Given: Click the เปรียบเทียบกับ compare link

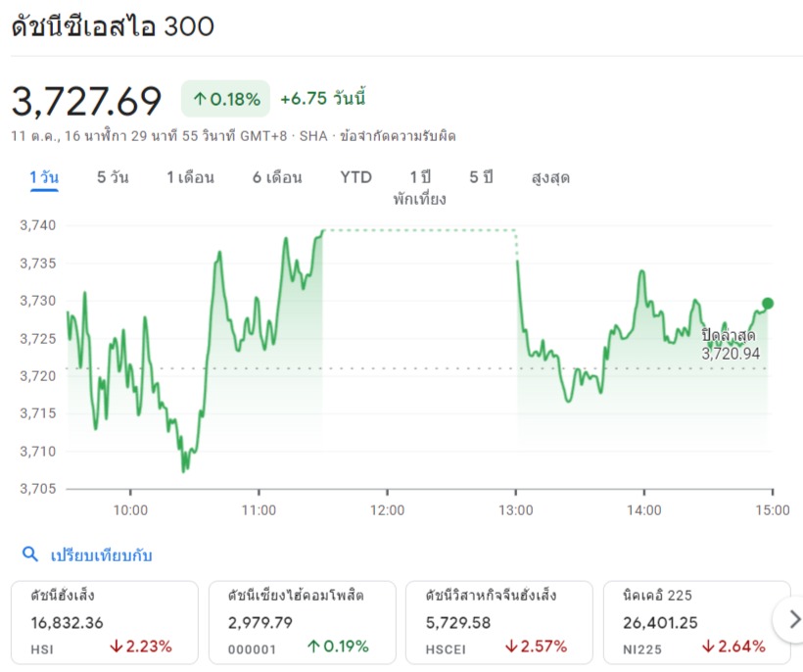Looking at the screenshot, I should (102, 555).
